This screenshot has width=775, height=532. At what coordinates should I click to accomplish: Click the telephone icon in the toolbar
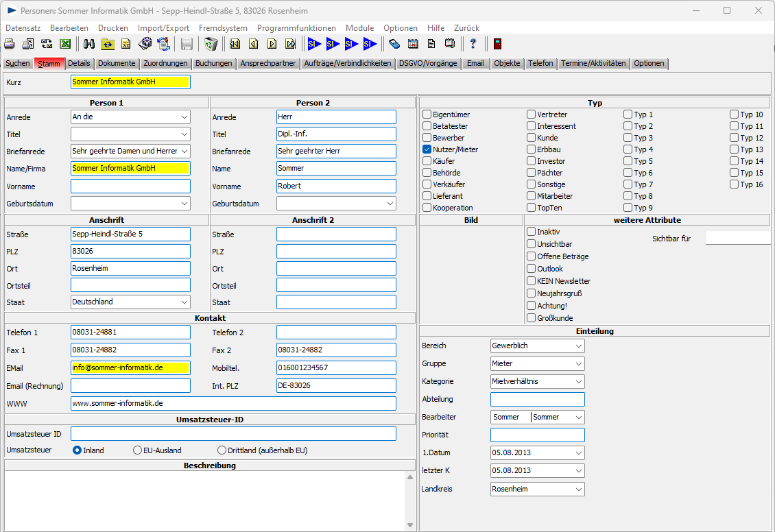(x=394, y=45)
